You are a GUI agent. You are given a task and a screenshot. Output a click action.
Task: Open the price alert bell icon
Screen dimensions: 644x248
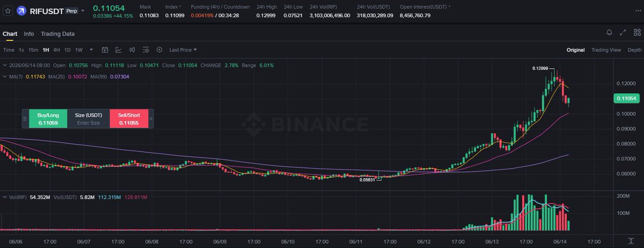(x=609, y=33)
